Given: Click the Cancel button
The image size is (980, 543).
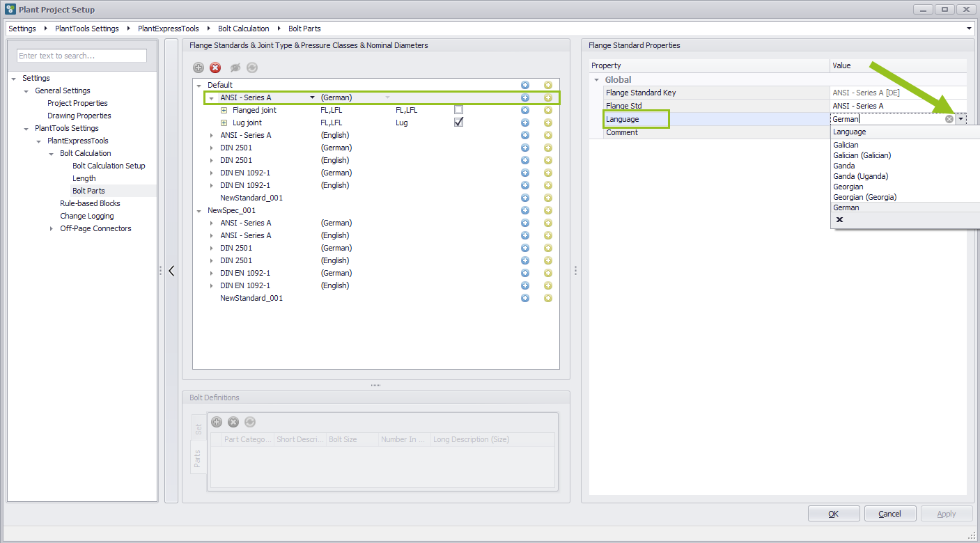Looking at the screenshot, I should click(x=890, y=514).
